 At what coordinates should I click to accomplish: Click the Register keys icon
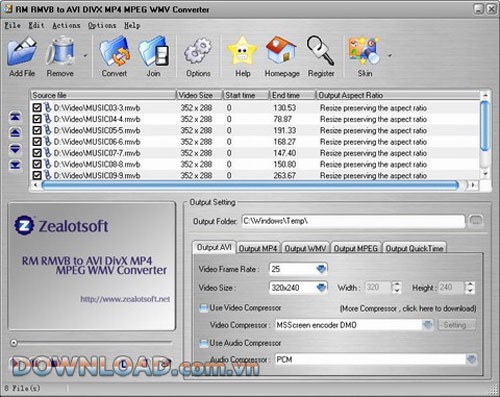(x=320, y=50)
